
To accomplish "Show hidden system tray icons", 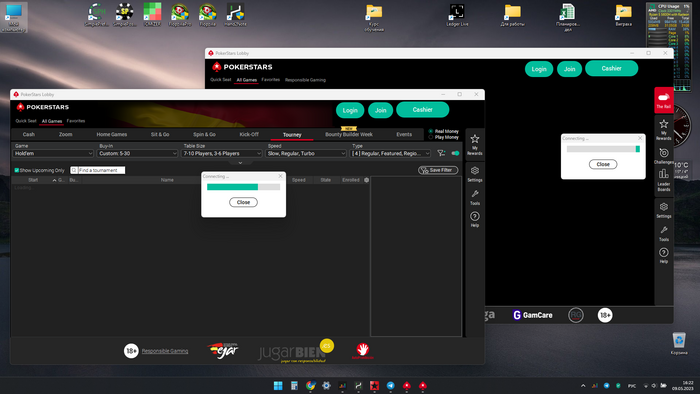I will (583, 386).
